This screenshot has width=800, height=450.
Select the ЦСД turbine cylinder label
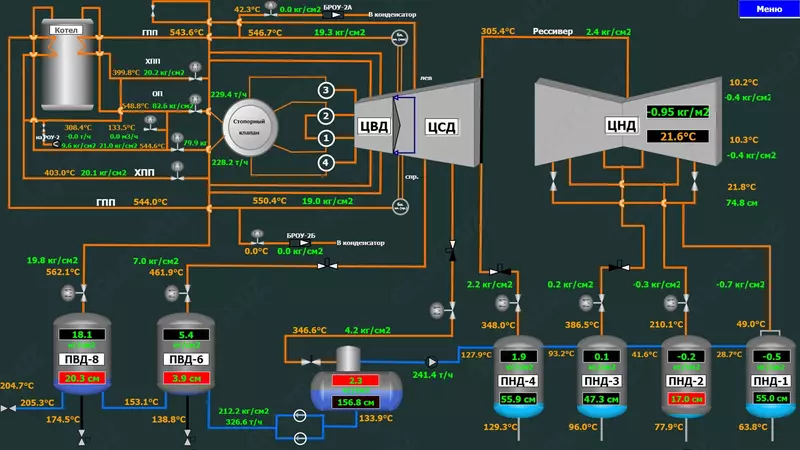(x=441, y=127)
